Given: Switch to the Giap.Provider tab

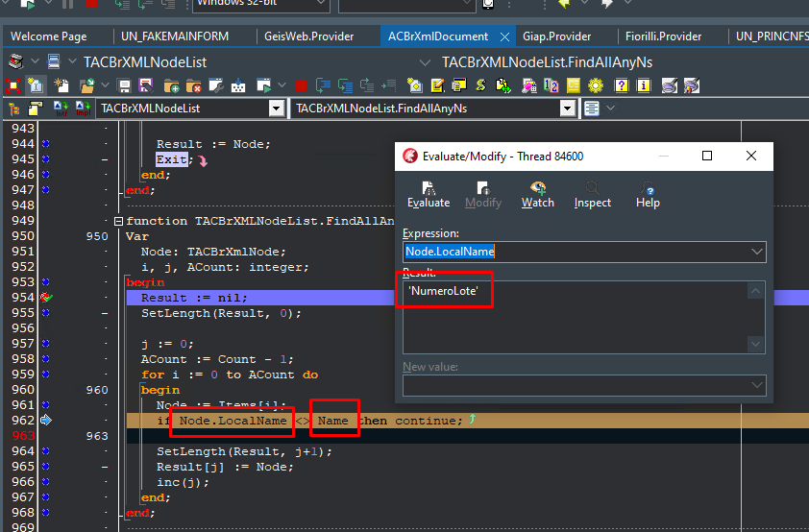Looking at the screenshot, I should [x=556, y=36].
